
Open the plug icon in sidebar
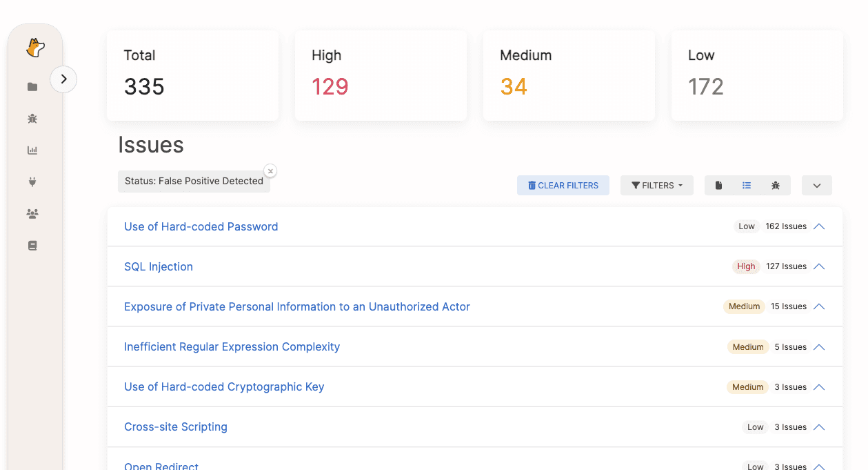[x=32, y=182]
